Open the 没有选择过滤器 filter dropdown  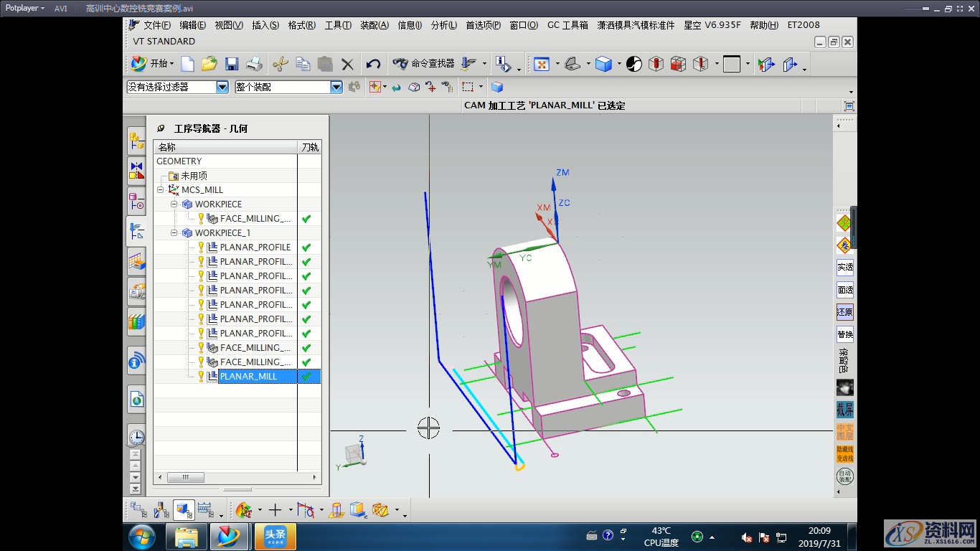(x=222, y=87)
